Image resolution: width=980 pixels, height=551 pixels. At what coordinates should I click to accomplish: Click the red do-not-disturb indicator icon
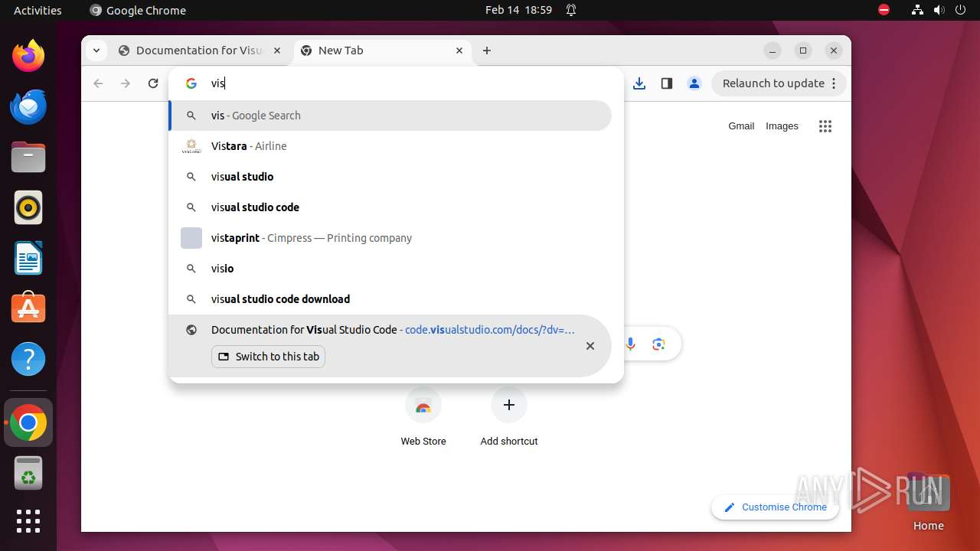coord(884,10)
